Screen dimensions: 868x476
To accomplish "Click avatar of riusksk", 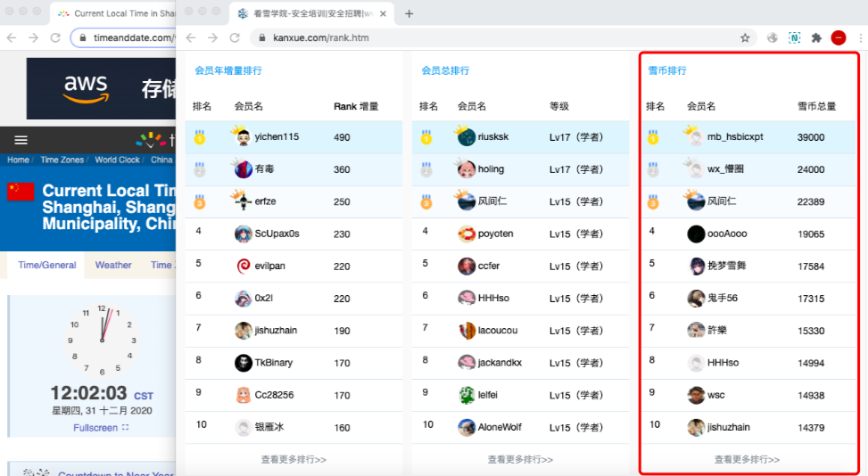I will [x=466, y=136].
